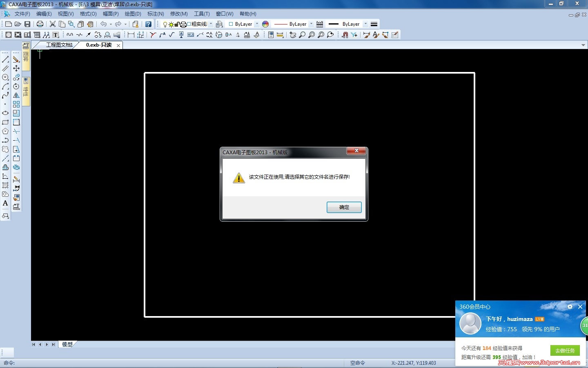Redo the undone action
588x368 pixels.
[118, 24]
